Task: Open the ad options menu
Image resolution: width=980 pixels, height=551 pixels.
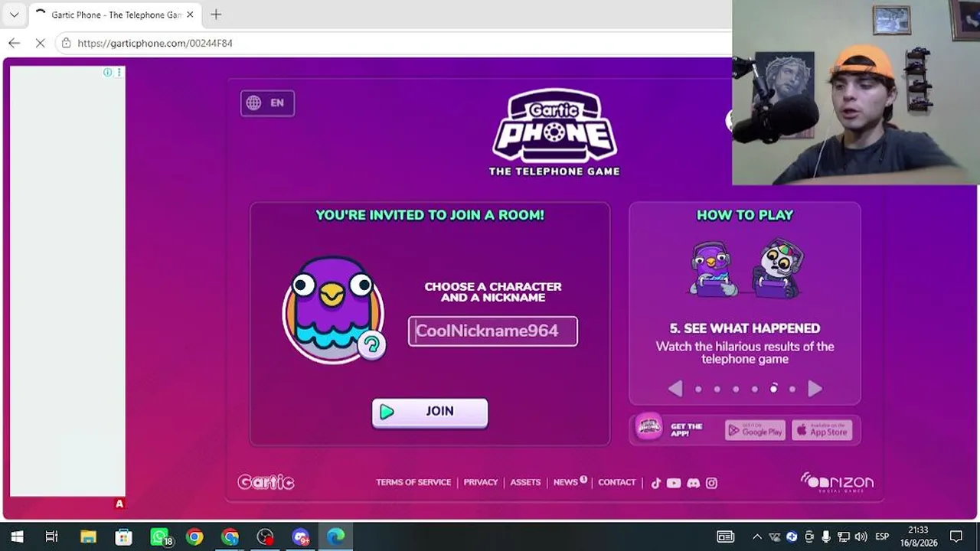Action: coord(119,72)
